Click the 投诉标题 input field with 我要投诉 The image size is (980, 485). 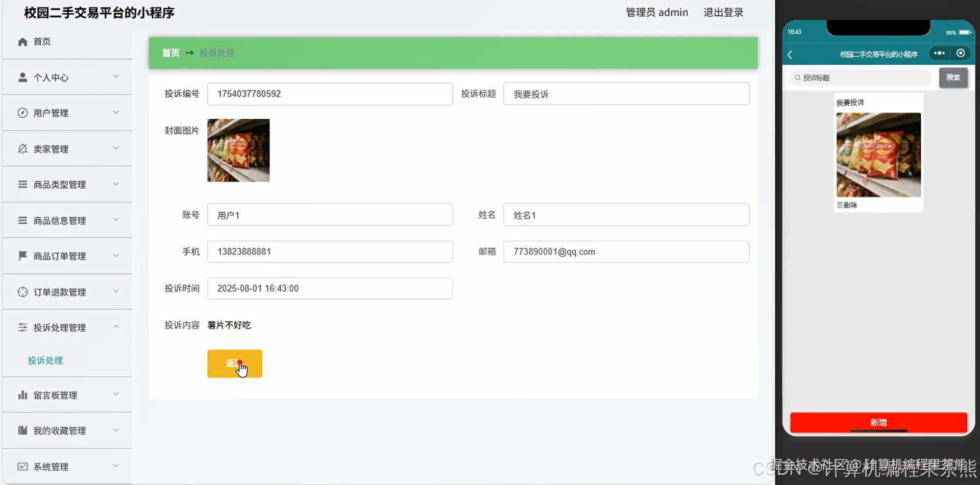(626, 94)
